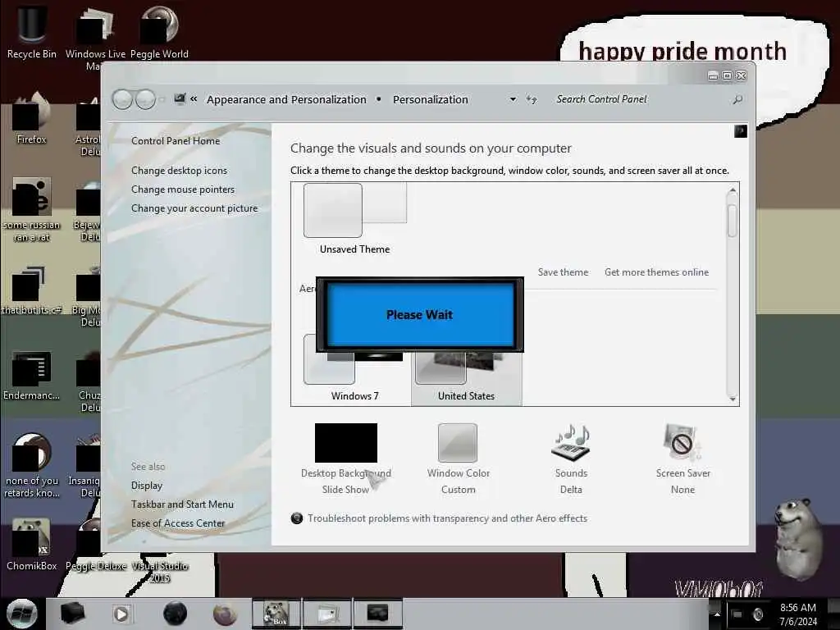The image size is (840, 630).
Task: Go back with the Back navigation button
Action: 123,99
